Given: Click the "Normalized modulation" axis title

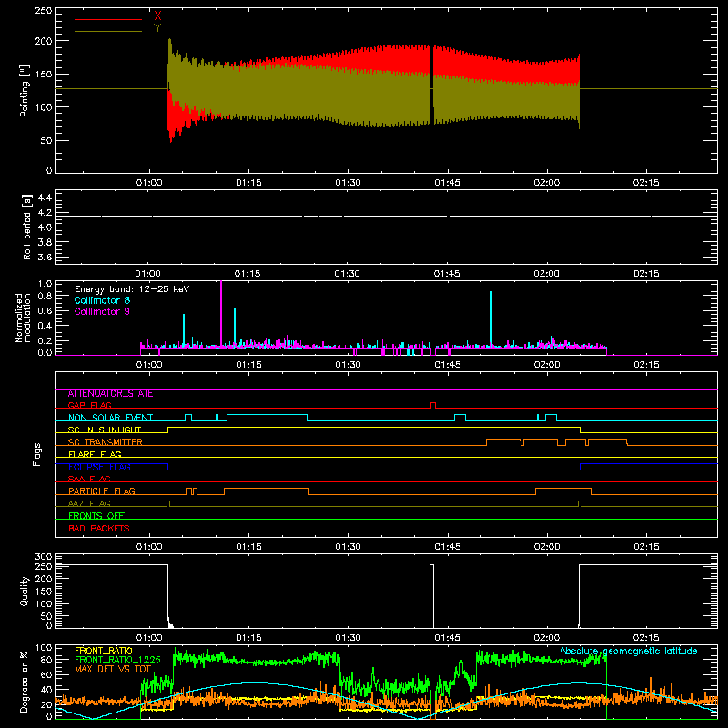Looking at the screenshot, I should pos(23,318).
